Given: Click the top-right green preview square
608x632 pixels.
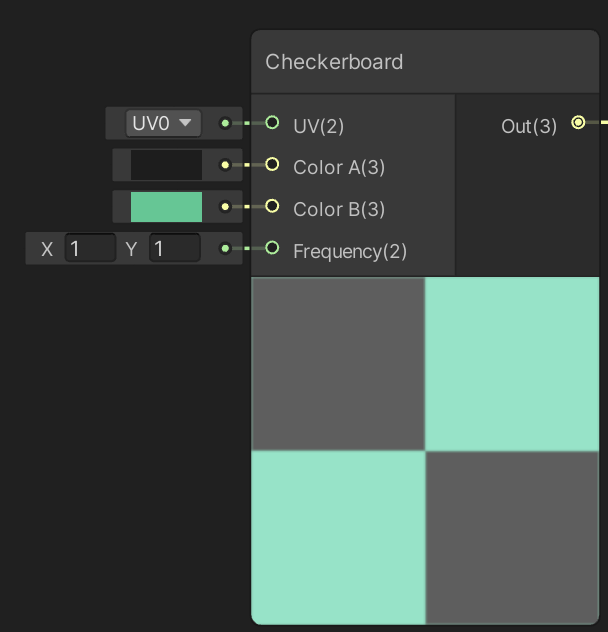Looking at the screenshot, I should click(x=512, y=364).
